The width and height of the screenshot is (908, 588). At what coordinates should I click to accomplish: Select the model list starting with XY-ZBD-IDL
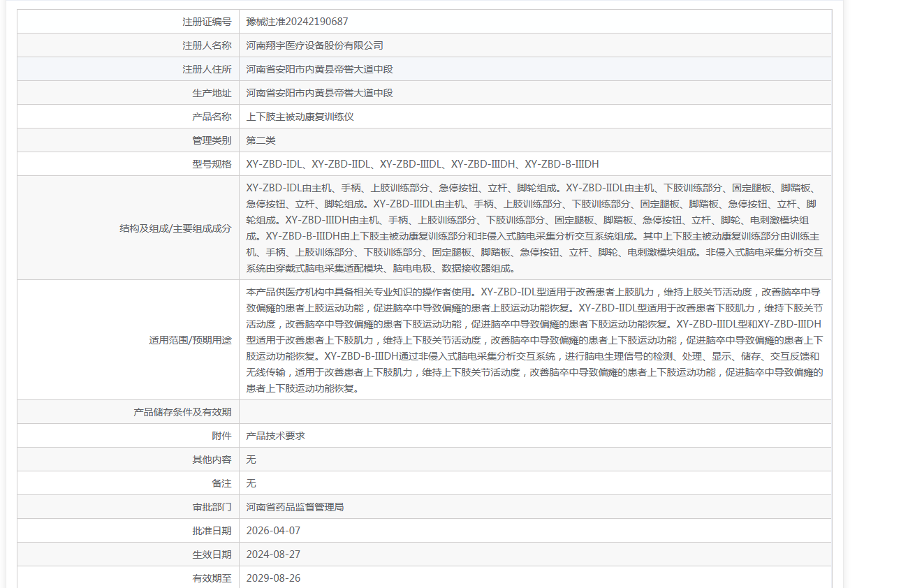423,164
